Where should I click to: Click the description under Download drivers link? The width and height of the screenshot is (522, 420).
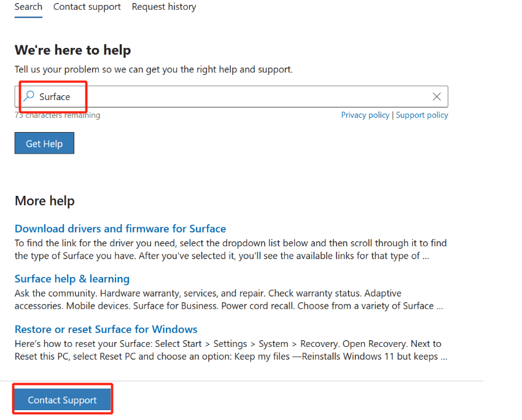click(x=230, y=249)
